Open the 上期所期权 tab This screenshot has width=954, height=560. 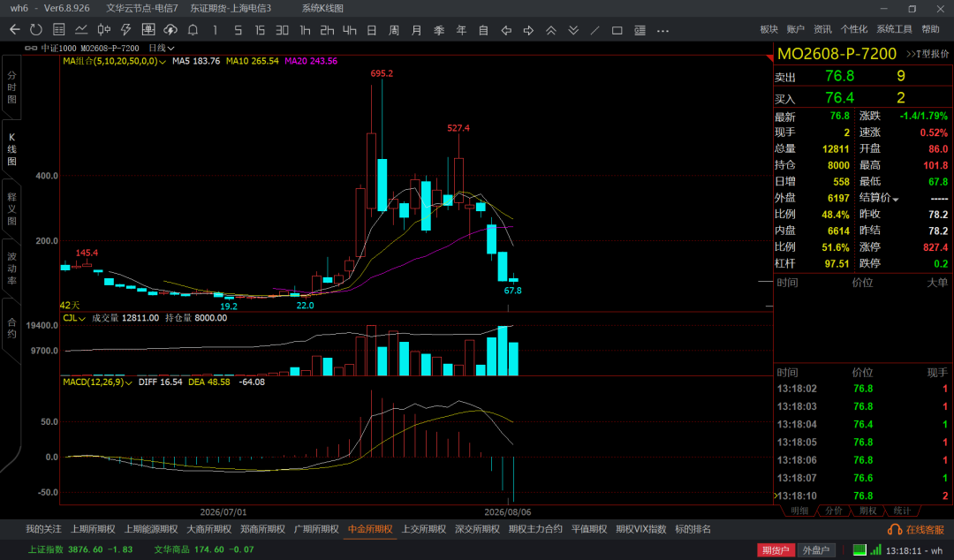(93, 530)
